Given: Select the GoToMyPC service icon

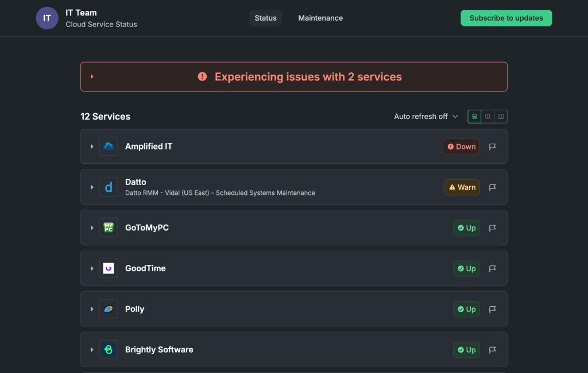Looking at the screenshot, I should click(x=109, y=228).
